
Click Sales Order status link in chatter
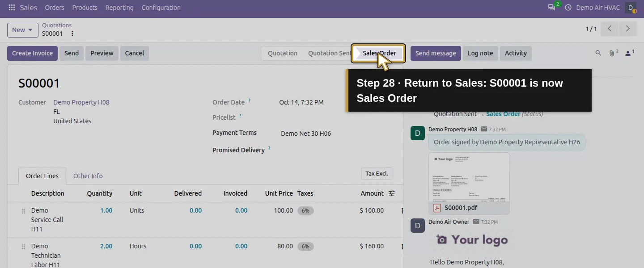(503, 114)
